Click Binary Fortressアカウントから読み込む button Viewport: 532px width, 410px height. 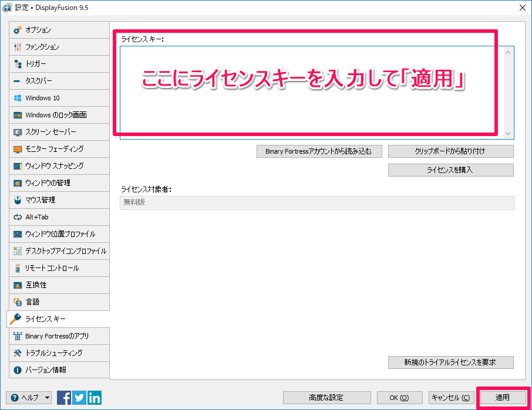tap(319, 151)
